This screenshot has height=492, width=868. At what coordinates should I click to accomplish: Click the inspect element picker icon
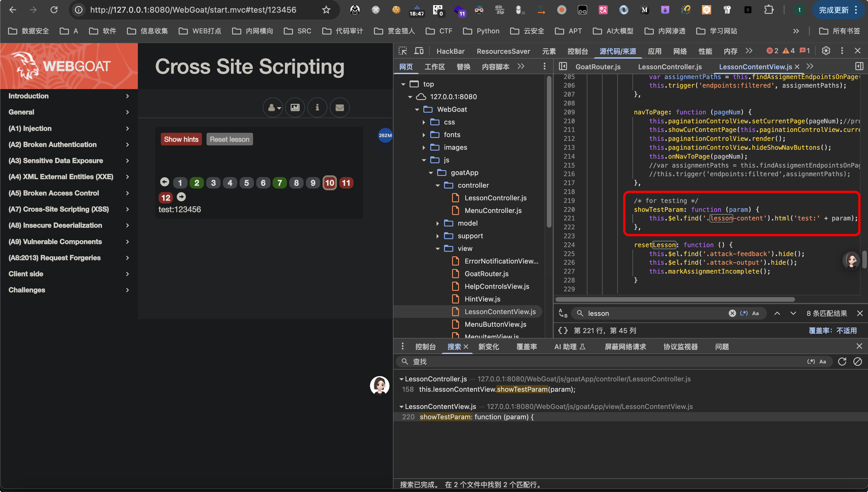403,51
